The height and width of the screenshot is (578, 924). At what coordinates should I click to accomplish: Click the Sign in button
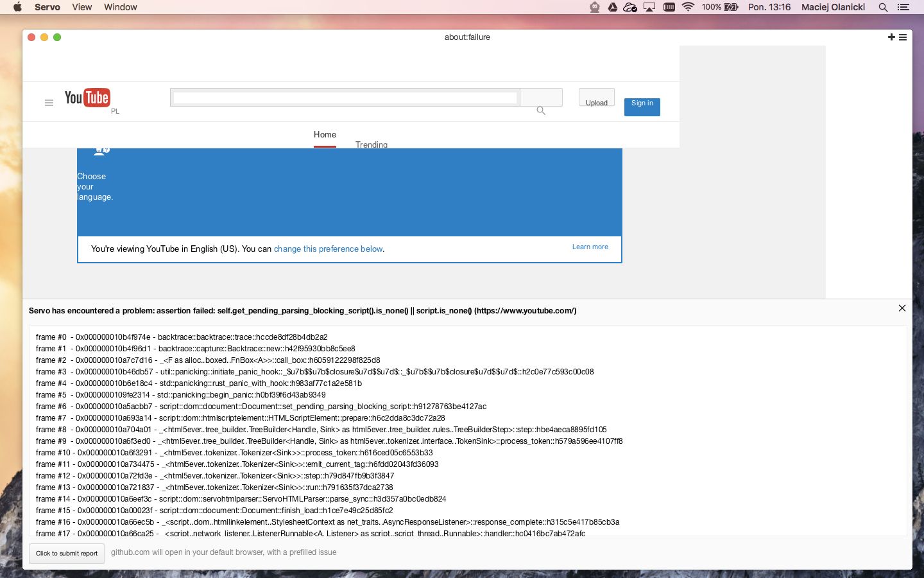tap(642, 107)
